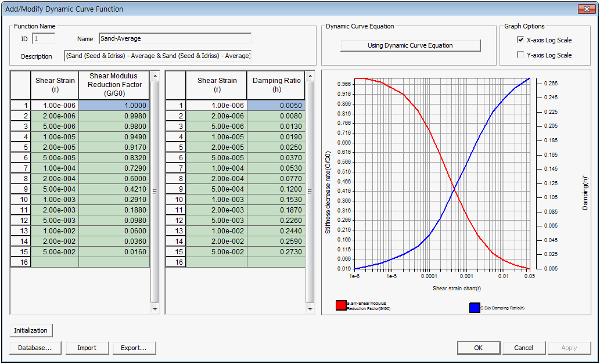Edit the Name field showing Sand-Average
The image size is (600, 364).
pyautogui.click(x=174, y=39)
